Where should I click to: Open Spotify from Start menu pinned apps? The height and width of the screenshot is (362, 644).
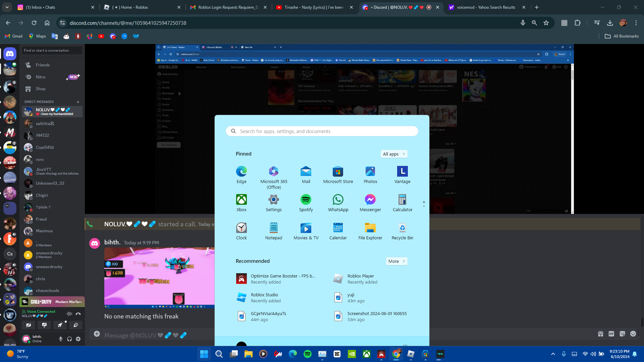(x=306, y=203)
